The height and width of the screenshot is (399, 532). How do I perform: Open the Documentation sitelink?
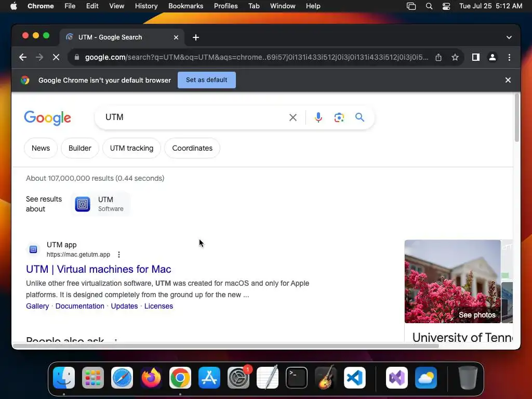(79, 306)
